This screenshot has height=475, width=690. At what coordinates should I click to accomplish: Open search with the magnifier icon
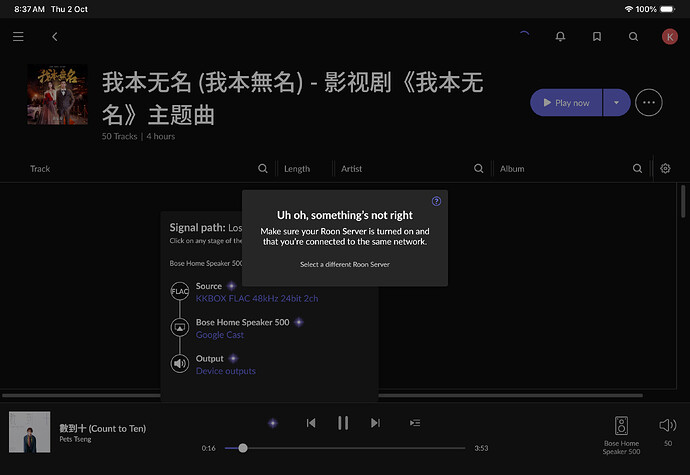633,37
